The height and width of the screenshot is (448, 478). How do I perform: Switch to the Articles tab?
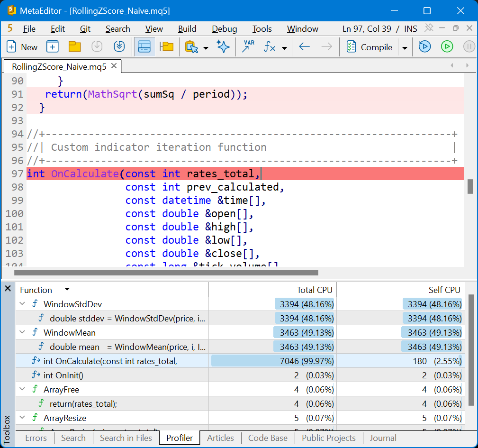pos(220,438)
